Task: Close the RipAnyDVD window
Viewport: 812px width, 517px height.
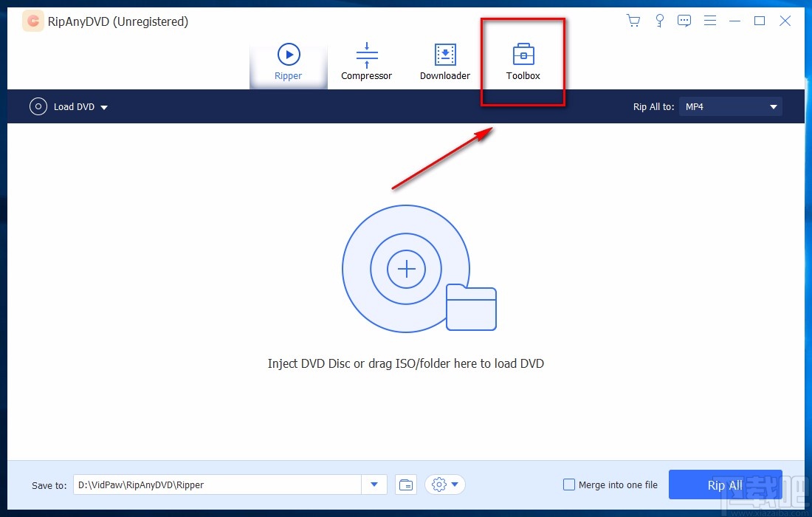Action: [785, 21]
